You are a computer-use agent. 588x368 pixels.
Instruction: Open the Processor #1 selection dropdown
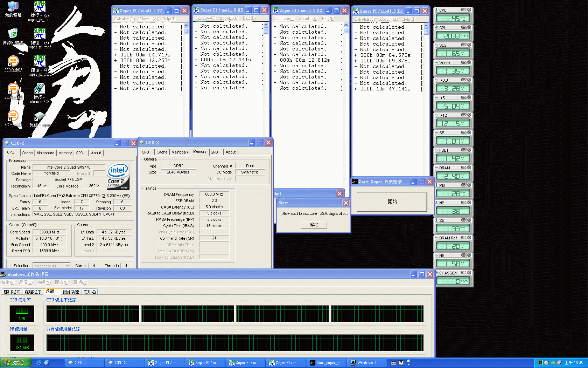[x=51, y=266]
